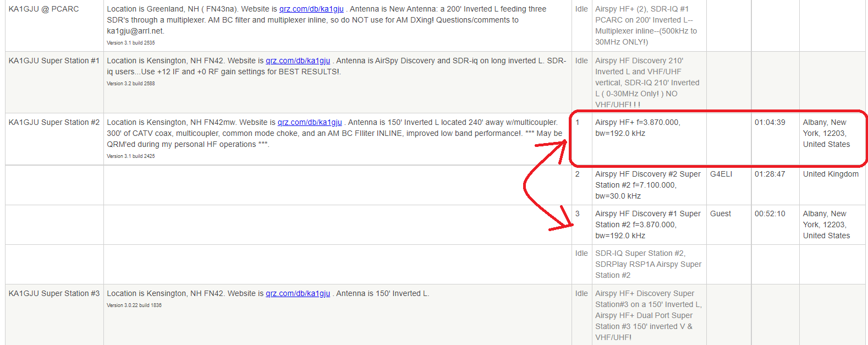Choose the KA1GJU Super Station #3 name cell

[x=54, y=294]
